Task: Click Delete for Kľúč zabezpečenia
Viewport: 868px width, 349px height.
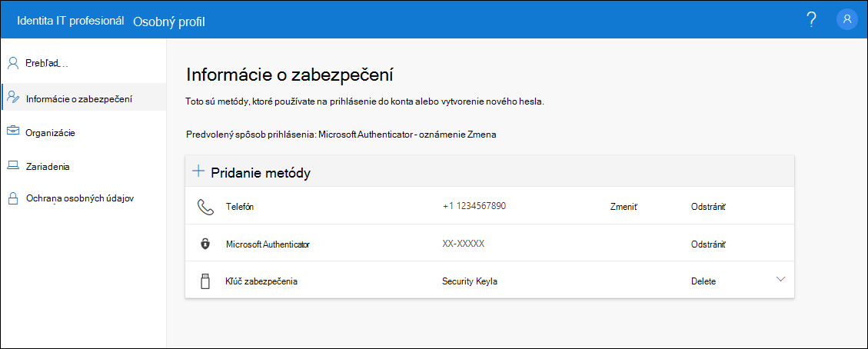Action: pos(703,281)
